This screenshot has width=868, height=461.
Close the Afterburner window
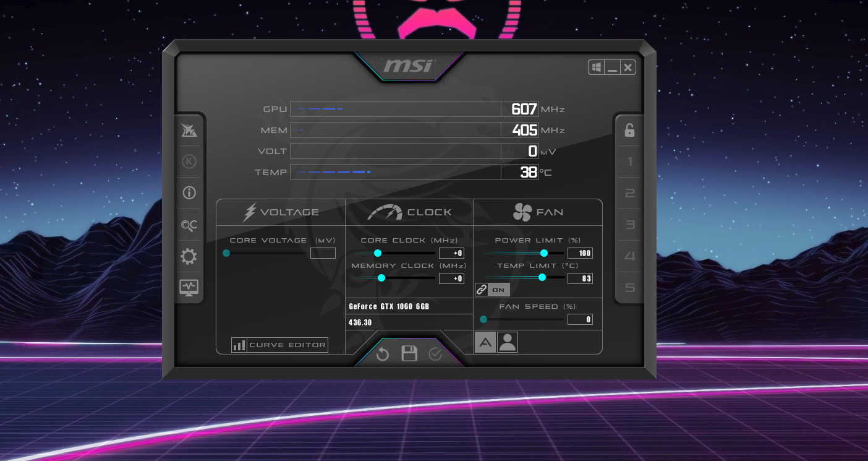click(x=628, y=67)
